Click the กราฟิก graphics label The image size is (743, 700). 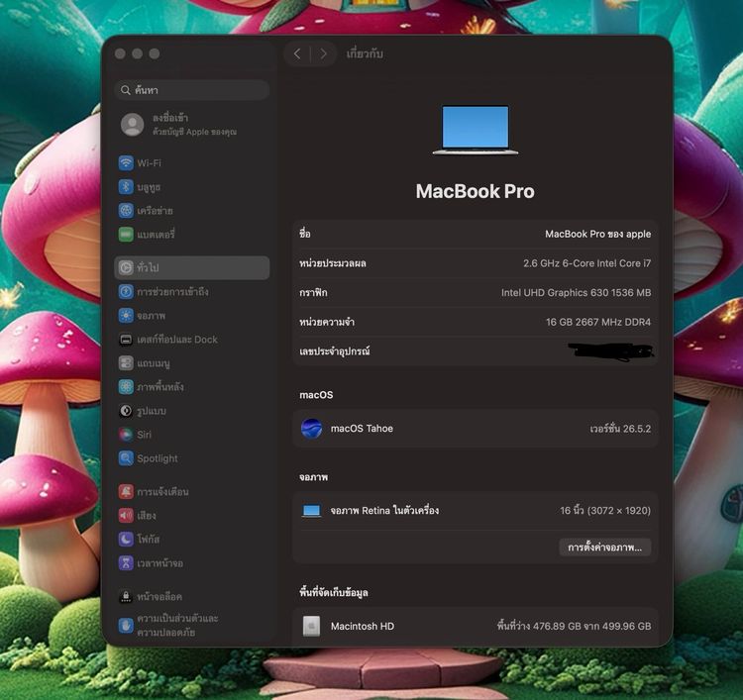point(313,293)
